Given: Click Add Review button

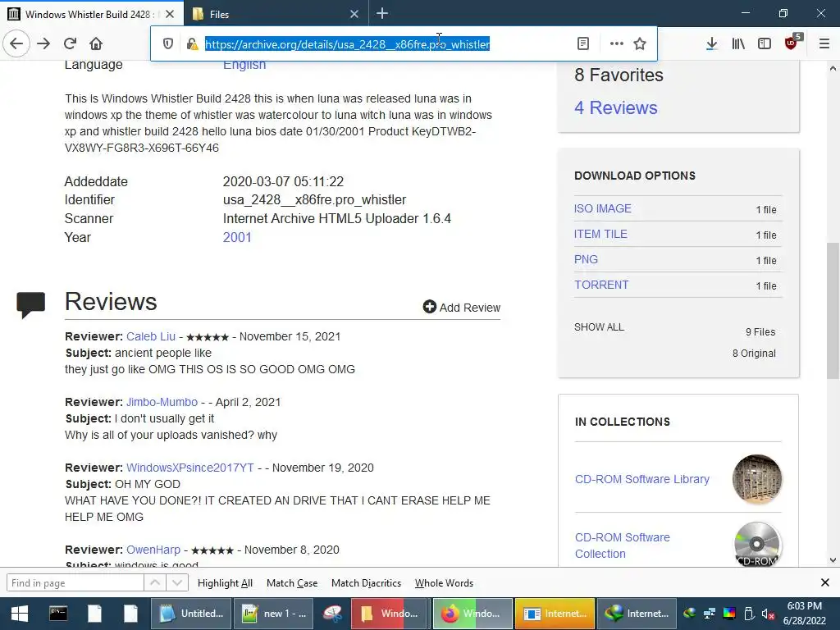Looking at the screenshot, I should point(461,307).
